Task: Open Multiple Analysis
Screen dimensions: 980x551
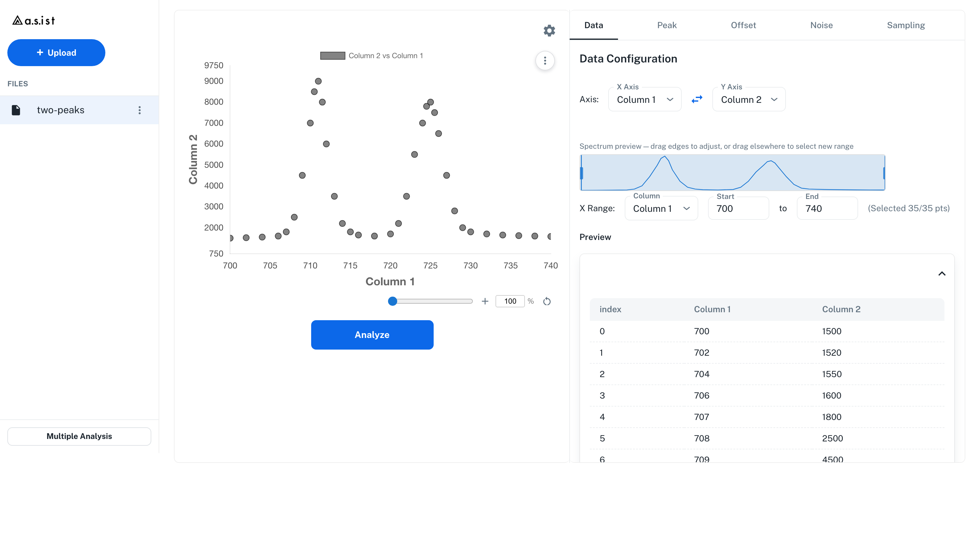Action: tap(79, 436)
